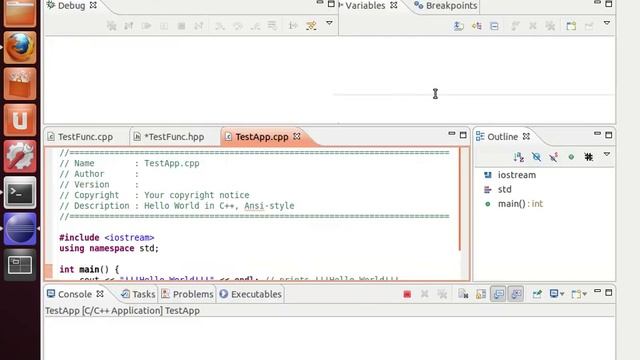Click Resume in the Debug toolbar
640x360 pixels.
click(146, 26)
